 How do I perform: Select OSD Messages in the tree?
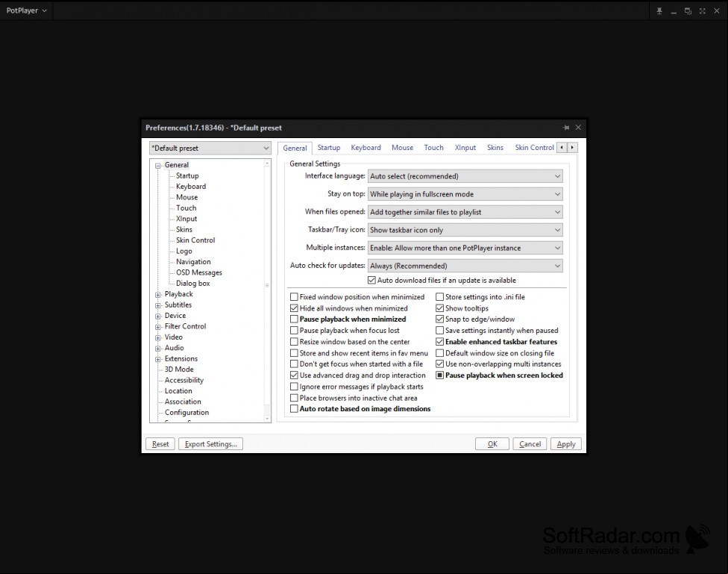(x=198, y=272)
